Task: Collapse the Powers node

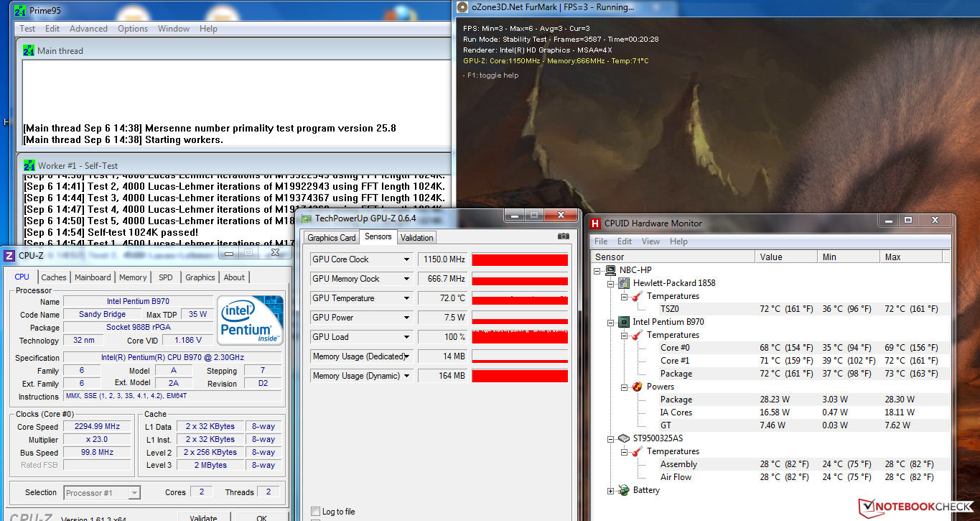Action: [624, 387]
